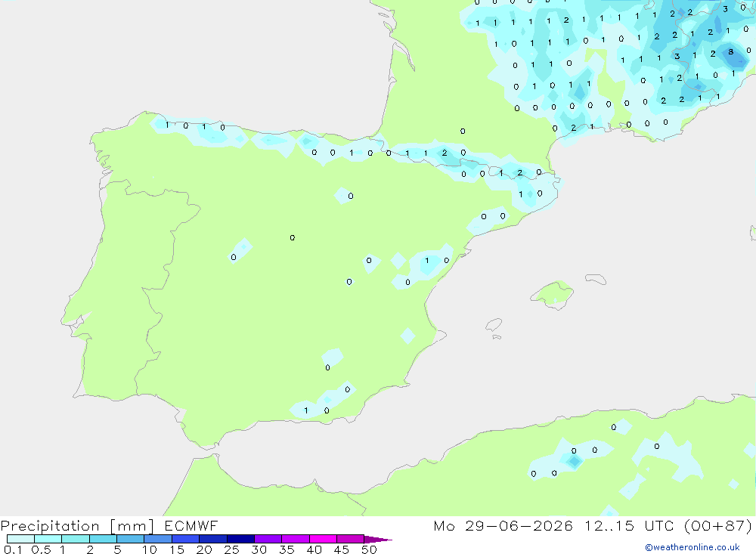Screen dimensions: 756x554
Task: Click the "0.5" legend scale label
Action: coord(41,549)
